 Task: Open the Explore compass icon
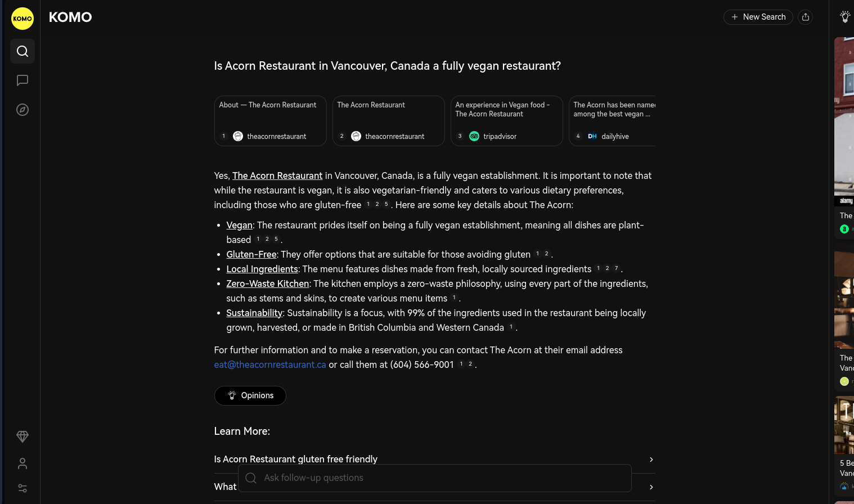[x=23, y=110]
